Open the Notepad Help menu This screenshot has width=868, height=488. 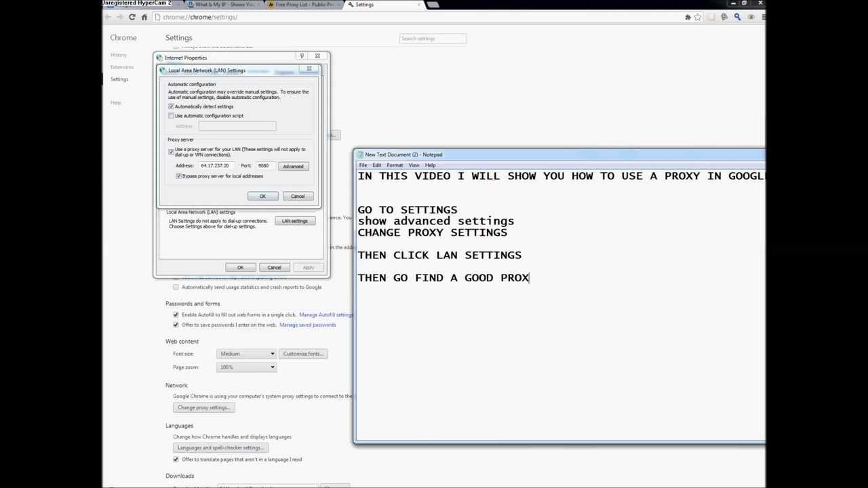pyautogui.click(x=430, y=165)
